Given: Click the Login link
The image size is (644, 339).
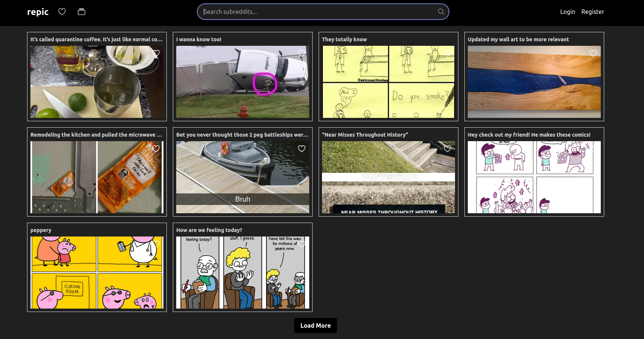Looking at the screenshot, I should pyautogui.click(x=567, y=12).
